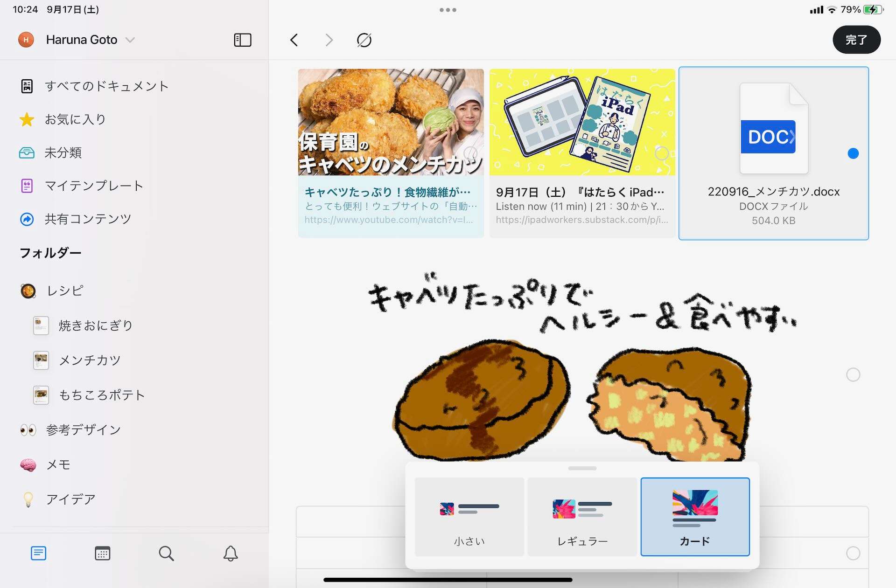This screenshot has height=588, width=896.
Task: Choose the カード preview style
Action: 695,517
